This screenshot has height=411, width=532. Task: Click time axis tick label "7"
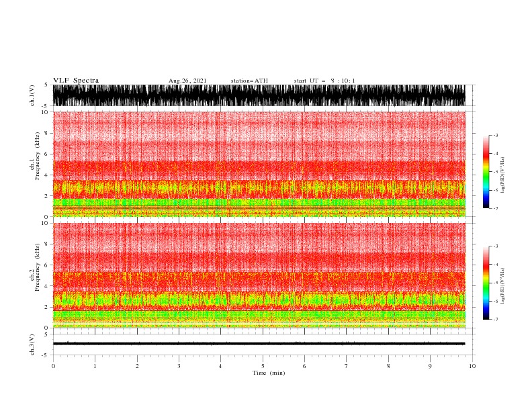347,366
